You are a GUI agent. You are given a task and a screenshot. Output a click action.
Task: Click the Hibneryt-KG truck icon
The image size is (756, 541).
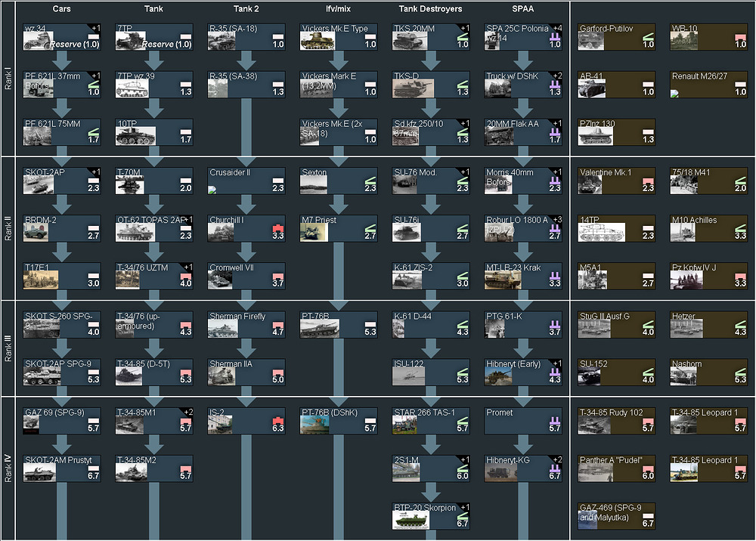pyautogui.click(x=503, y=473)
